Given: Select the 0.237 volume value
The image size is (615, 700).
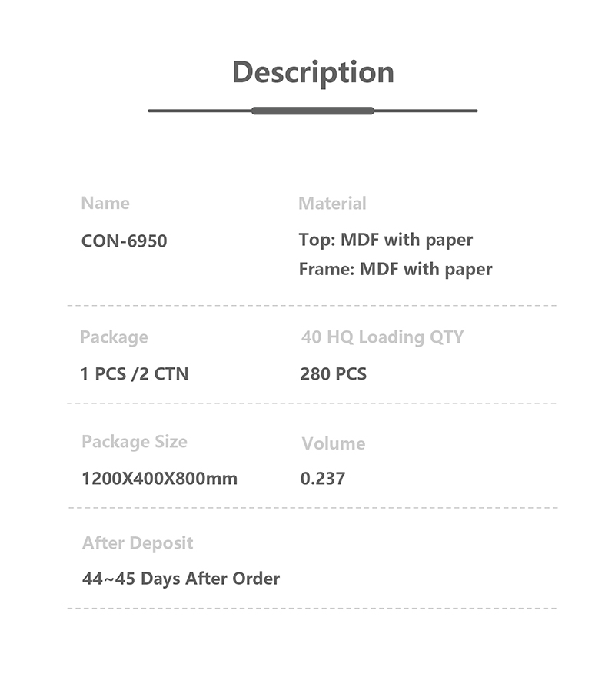Looking at the screenshot, I should tap(323, 479).
